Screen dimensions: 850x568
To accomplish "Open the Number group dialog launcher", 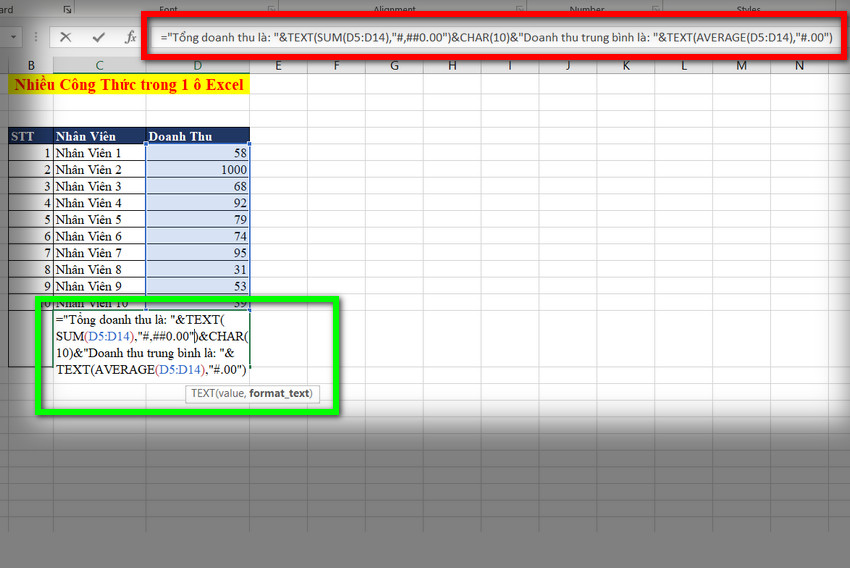I will coord(655,9).
